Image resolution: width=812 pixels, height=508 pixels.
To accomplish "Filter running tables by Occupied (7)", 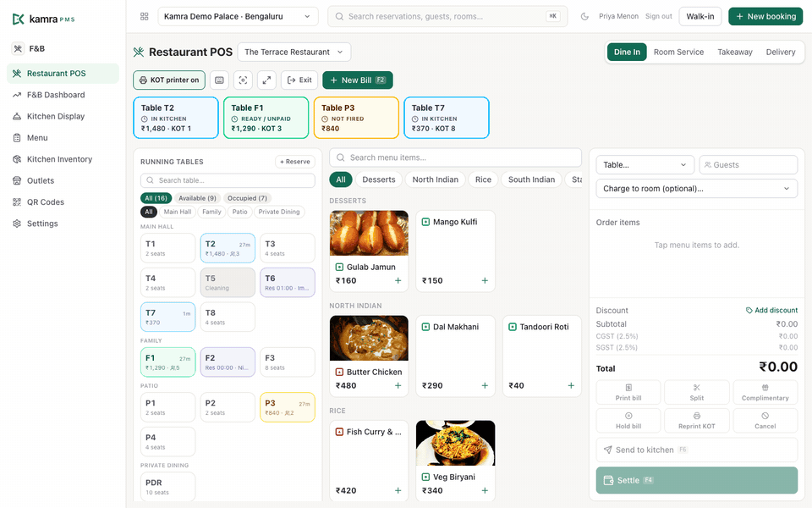I will (x=248, y=198).
